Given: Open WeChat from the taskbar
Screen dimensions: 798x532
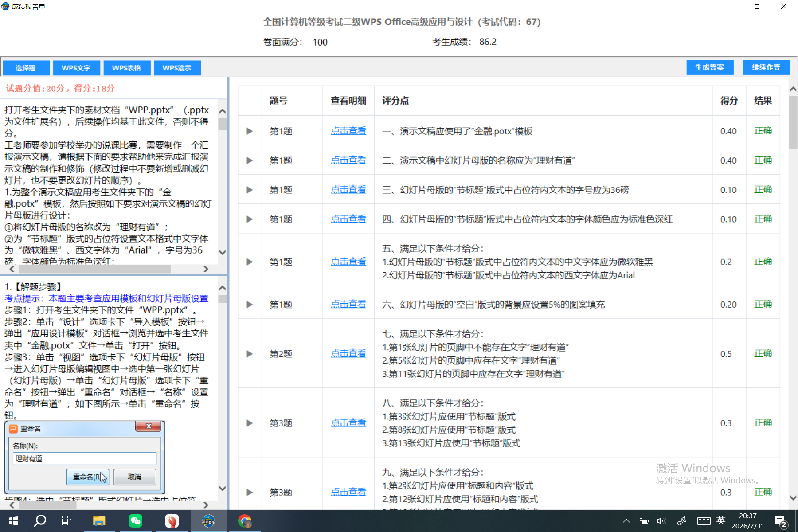Looking at the screenshot, I should [136, 521].
